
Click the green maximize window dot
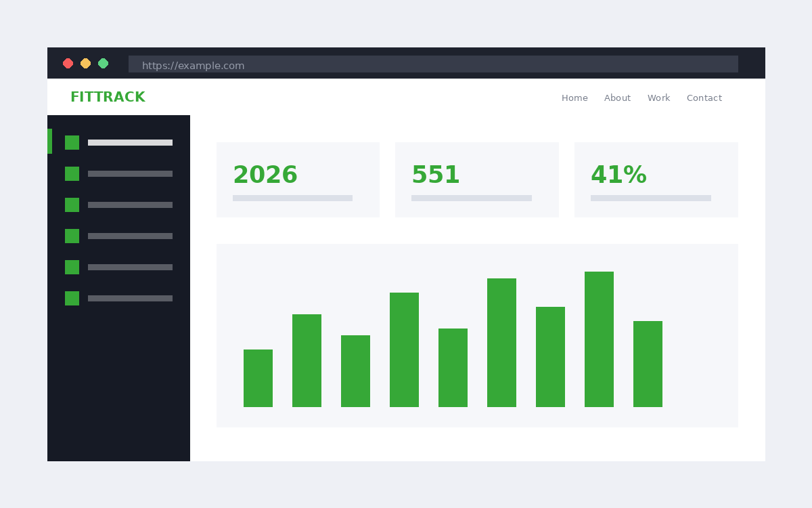(x=103, y=63)
